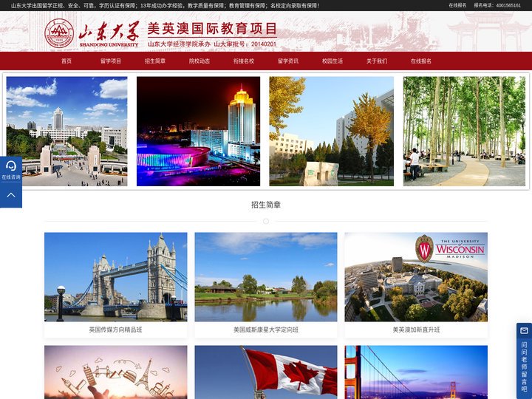The height and width of the screenshot is (399, 532).
Task: Click the Wisconsin Madison campus thumbnail
Action: (416, 277)
